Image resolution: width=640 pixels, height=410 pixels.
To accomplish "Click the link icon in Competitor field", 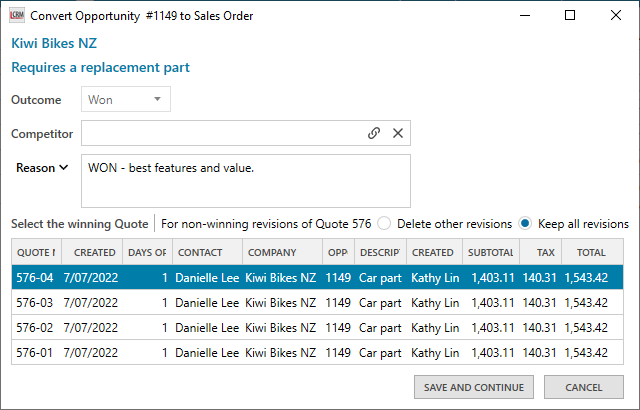I will (374, 133).
